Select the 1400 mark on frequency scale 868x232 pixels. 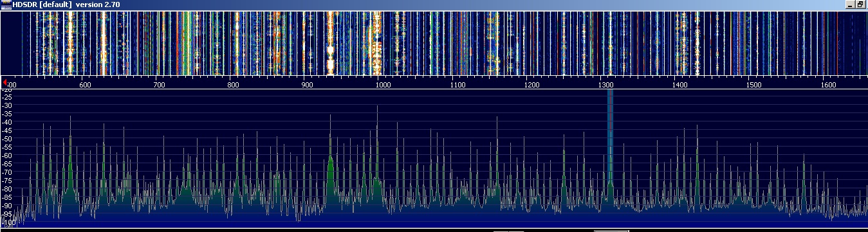coord(680,84)
